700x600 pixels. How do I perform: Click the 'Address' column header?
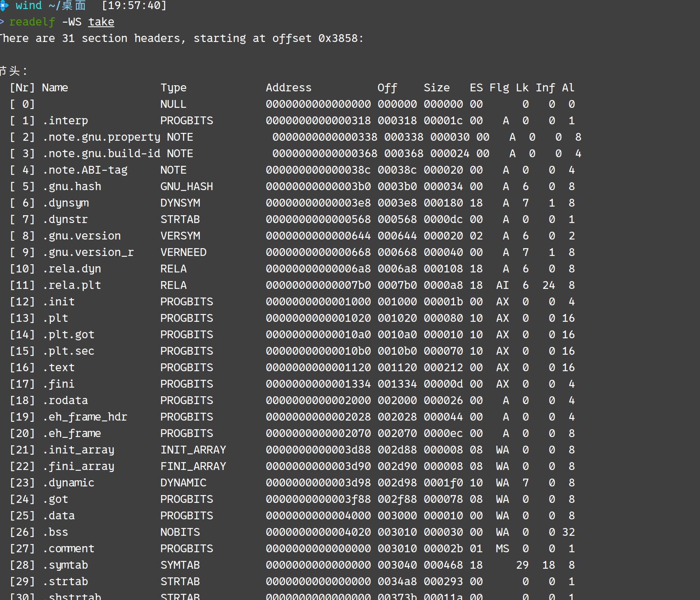point(288,88)
